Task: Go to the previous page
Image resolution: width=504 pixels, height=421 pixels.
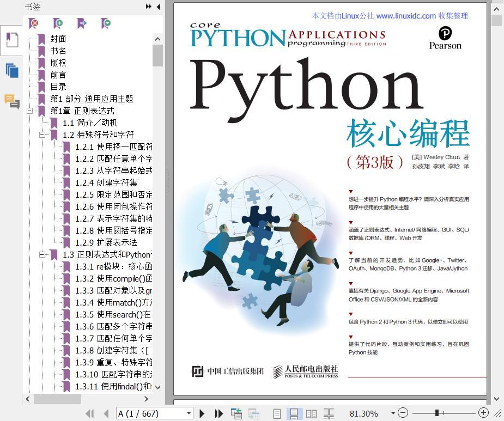Action: 106,413
